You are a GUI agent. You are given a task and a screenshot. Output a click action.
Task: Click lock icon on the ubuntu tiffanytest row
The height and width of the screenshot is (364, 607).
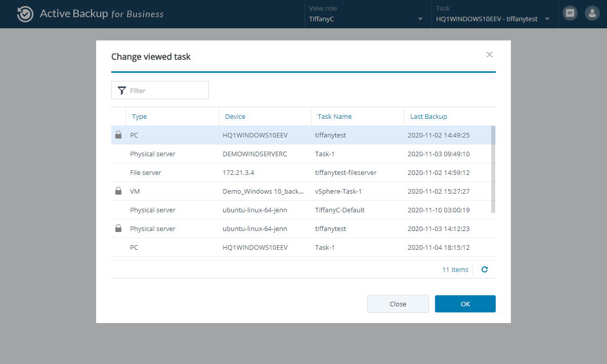click(x=118, y=229)
